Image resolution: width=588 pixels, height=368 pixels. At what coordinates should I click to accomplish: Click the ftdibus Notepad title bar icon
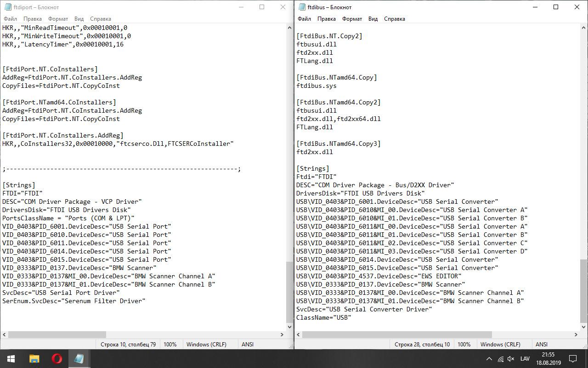[302, 7]
